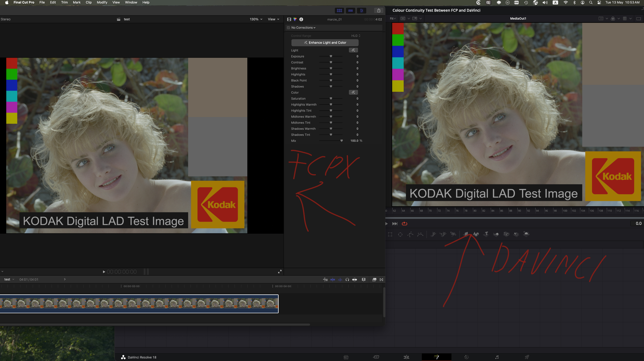The height and width of the screenshot is (361, 644).
Task: Open the test project timeline dropdown
Action: pos(9,280)
